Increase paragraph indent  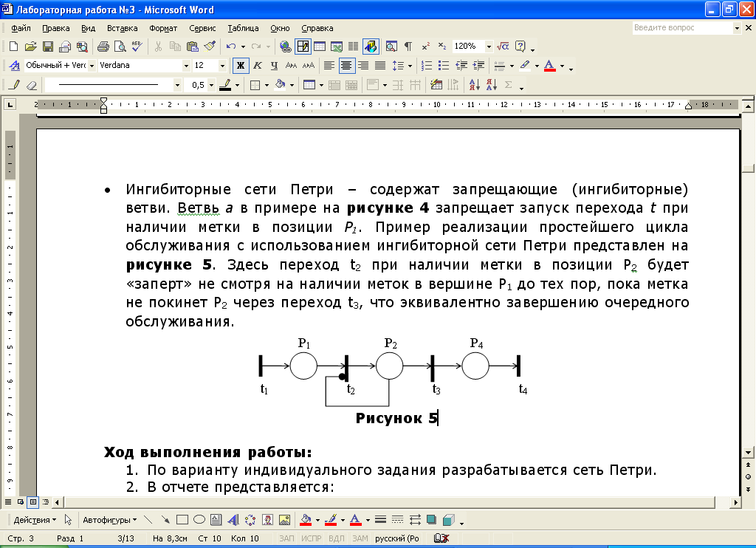coord(478,66)
